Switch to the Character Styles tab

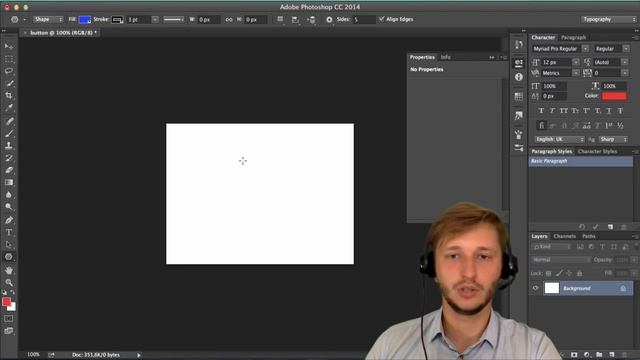point(597,151)
